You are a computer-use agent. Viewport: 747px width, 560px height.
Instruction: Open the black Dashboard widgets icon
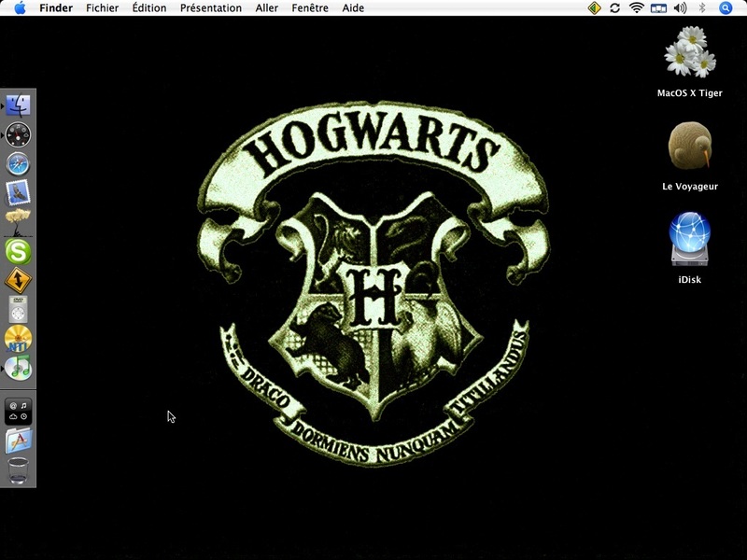coord(18,412)
